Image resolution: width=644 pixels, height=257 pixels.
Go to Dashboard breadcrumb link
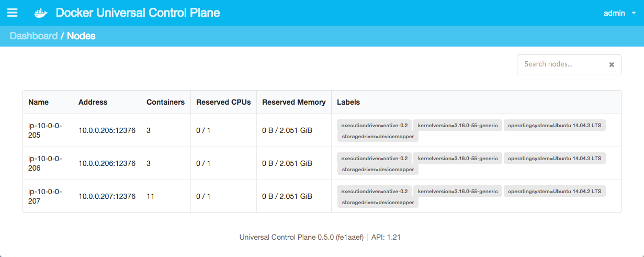(x=33, y=36)
